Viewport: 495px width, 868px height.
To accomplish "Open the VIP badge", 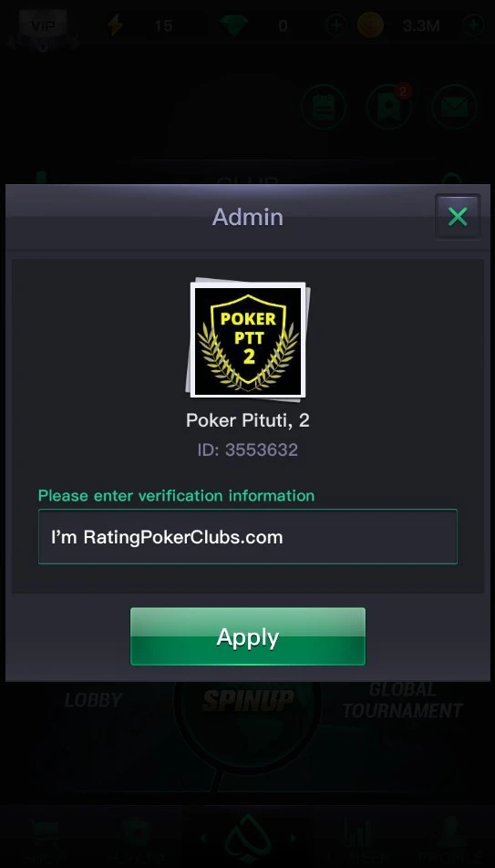I will pyautogui.click(x=43, y=26).
